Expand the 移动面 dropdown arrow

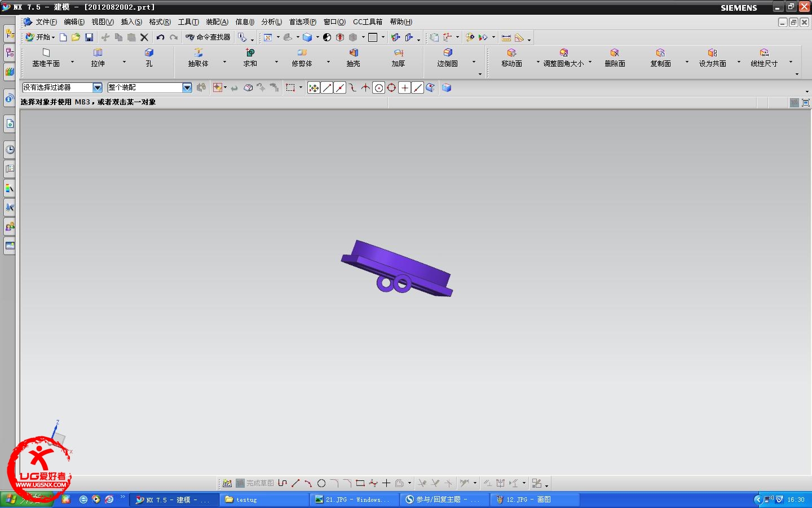(x=538, y=62)
